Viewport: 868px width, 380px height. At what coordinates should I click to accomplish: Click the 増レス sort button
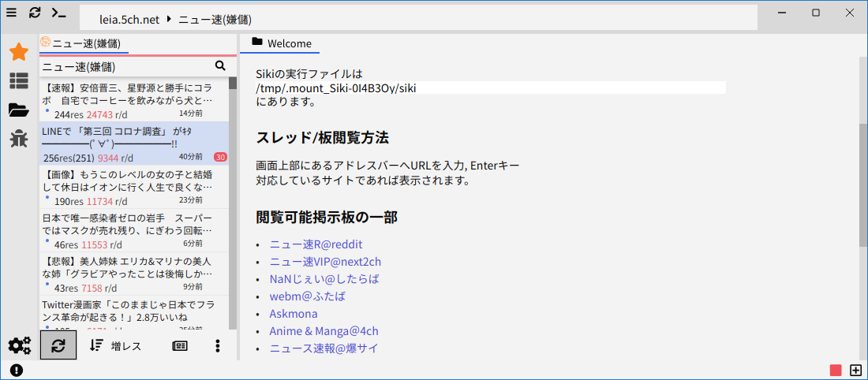click(116, 346)
